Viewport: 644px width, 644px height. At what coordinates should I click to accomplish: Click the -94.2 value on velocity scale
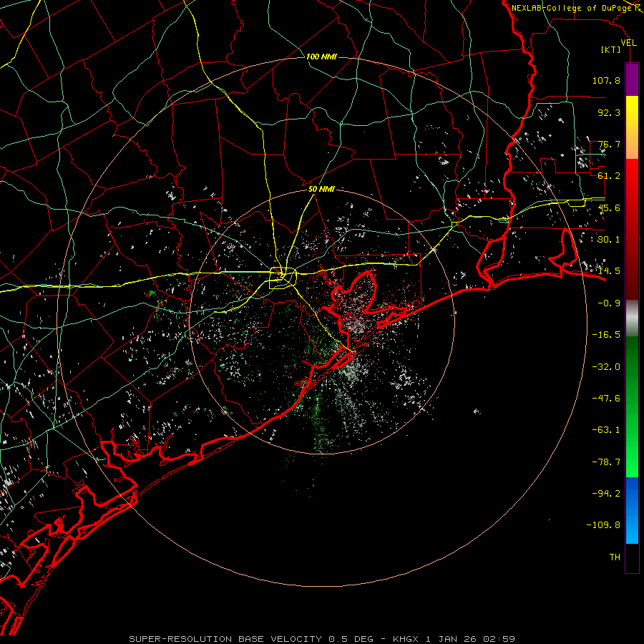tap(606, 494)
